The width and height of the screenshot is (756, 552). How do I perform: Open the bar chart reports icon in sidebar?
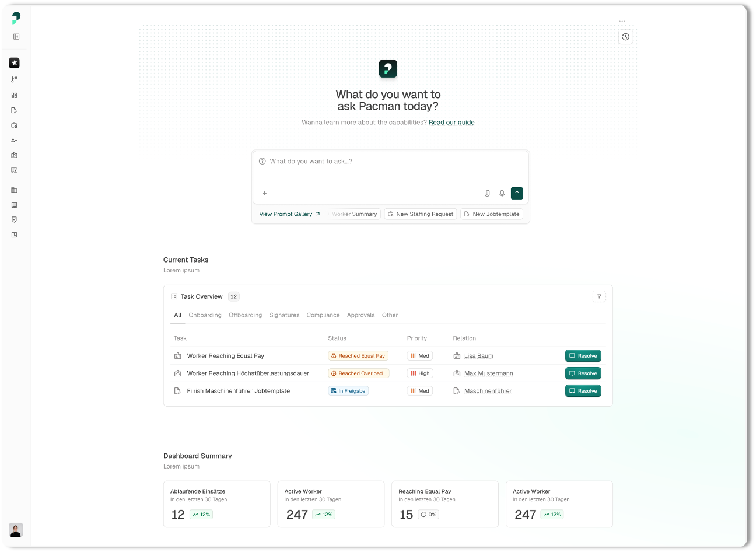15,235
